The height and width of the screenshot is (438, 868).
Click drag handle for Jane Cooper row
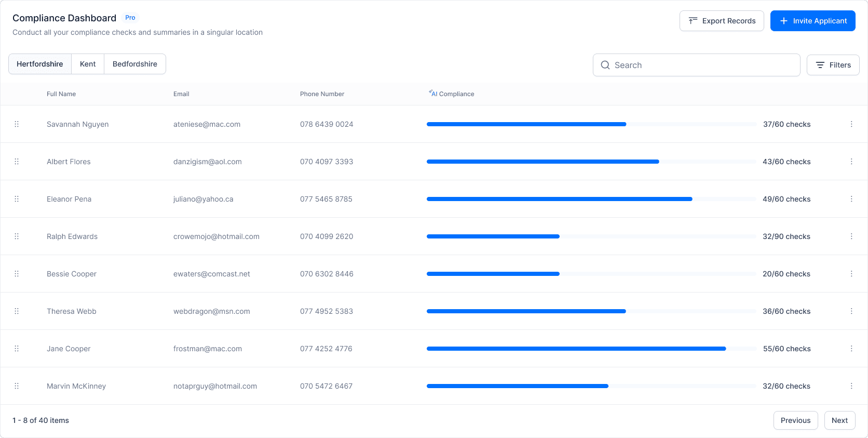[x=17, y=349]
